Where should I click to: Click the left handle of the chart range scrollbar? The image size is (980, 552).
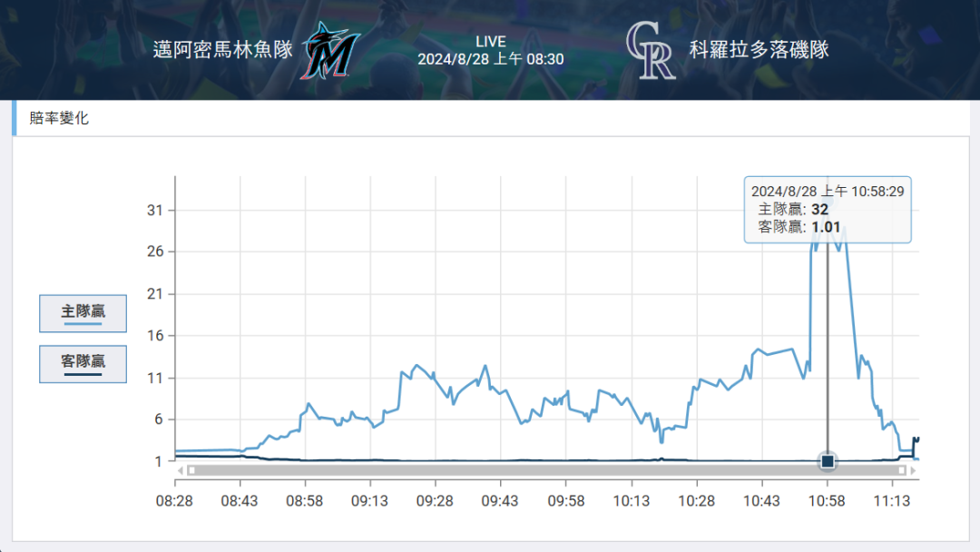(x=191, y=470)
